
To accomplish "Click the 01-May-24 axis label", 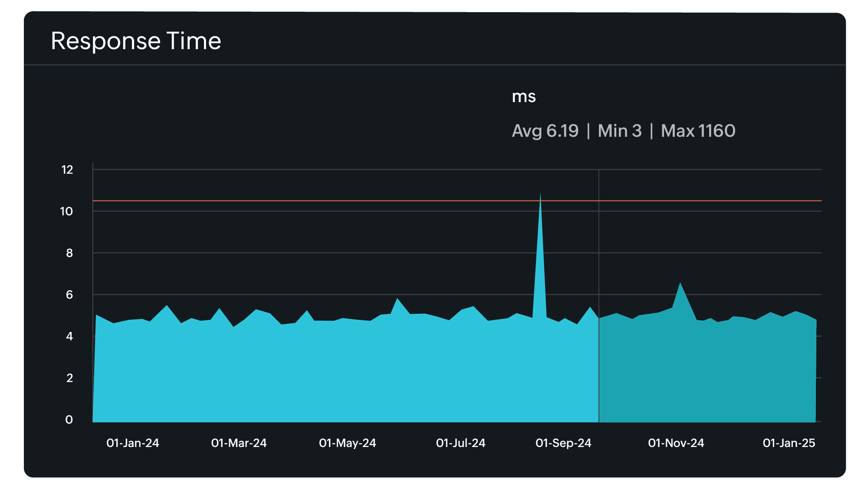I will (347, 443).
